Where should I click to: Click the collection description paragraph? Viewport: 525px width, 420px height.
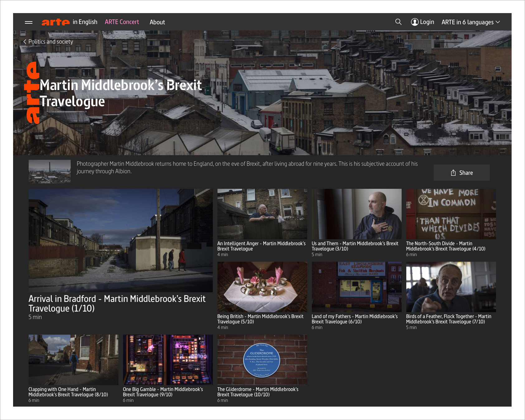click(247, 167)
